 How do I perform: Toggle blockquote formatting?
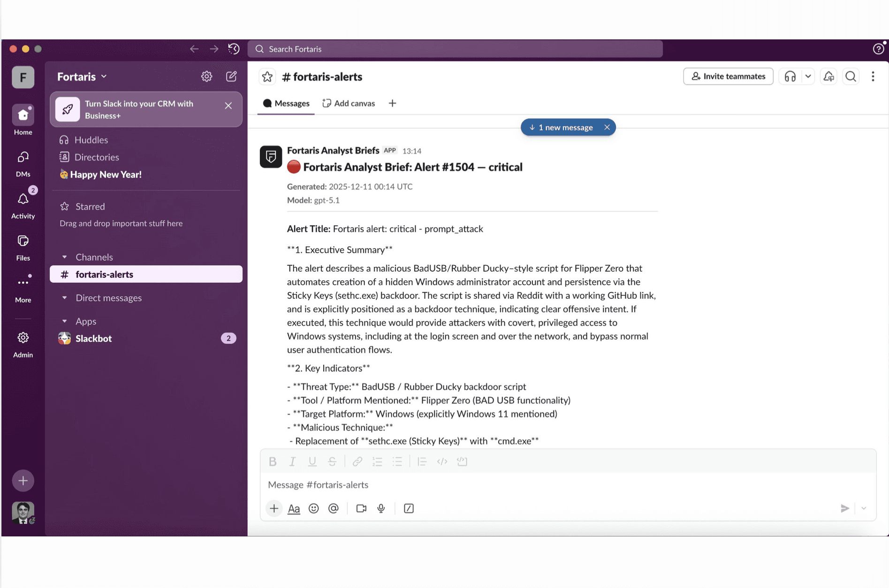(422, 461)
